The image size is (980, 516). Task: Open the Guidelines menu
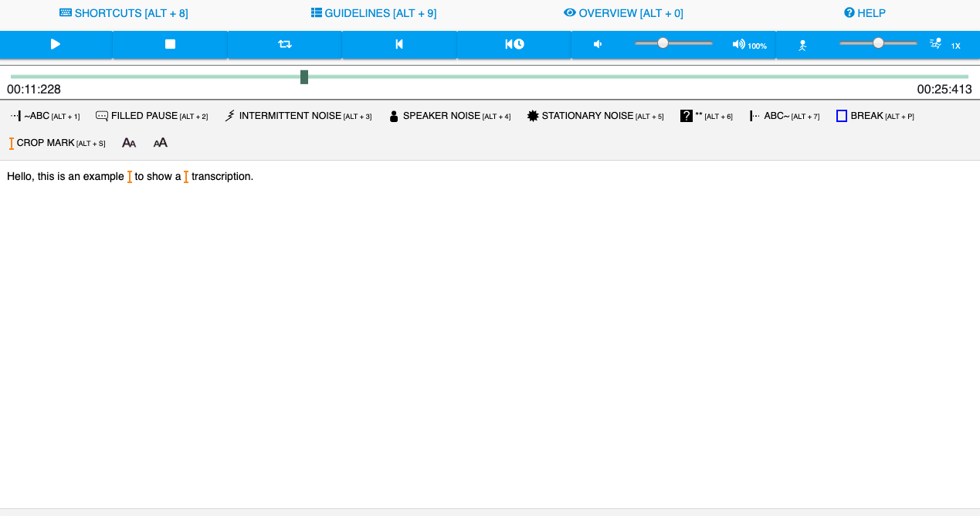(374, 13)
